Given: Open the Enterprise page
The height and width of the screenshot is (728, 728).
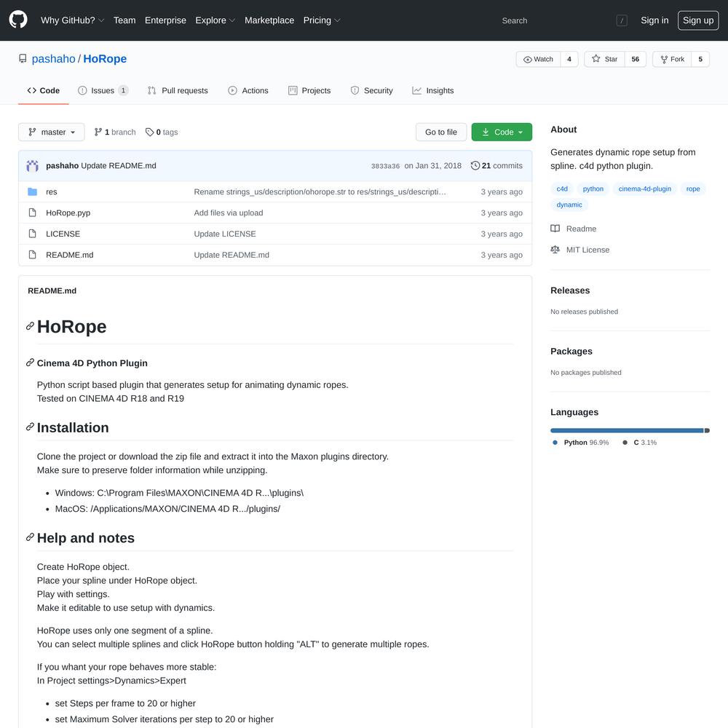Looking at the screenshot, I should [x=165, y=20].
